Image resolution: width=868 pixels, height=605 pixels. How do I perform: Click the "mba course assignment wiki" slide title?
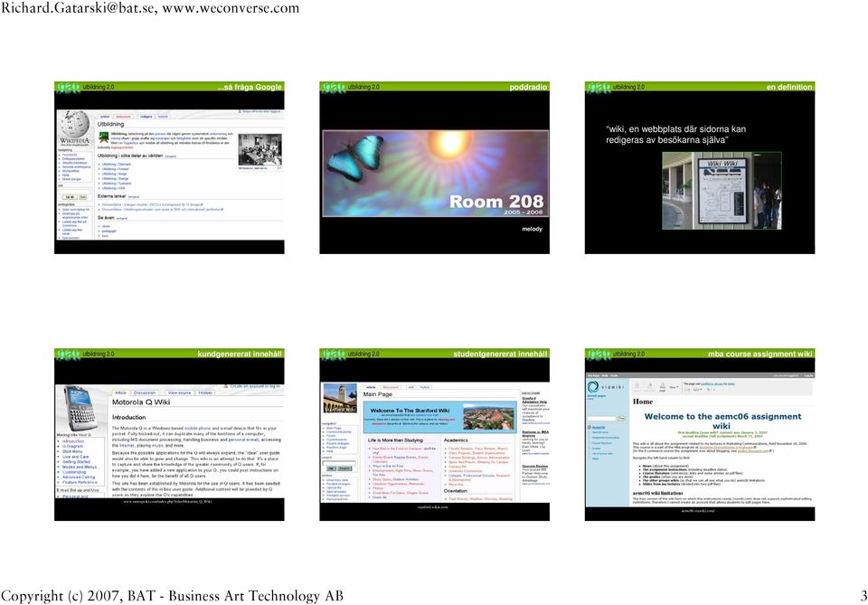pos(760,354)
